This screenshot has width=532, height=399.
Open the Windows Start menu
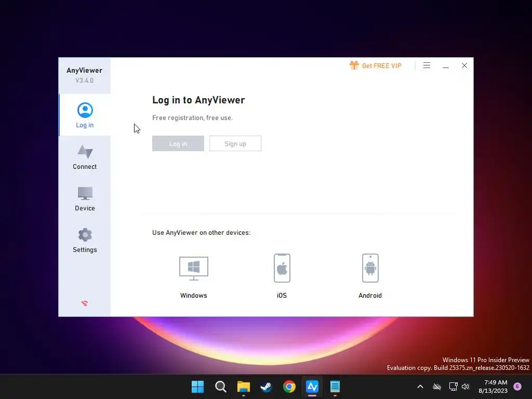pyautogui.click(x=198, y=387)
